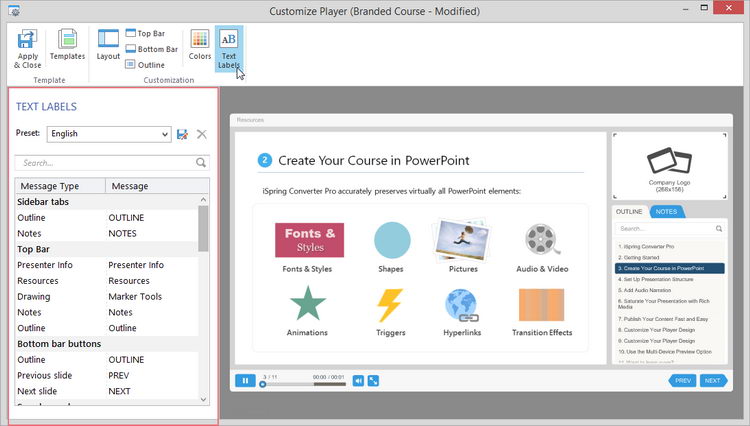Open the Colors settings
Screen dimensions: 750x426
click(x=199, y=44)
